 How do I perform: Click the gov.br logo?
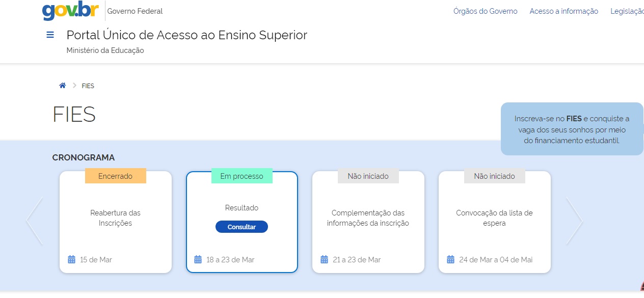coord(70,11)
